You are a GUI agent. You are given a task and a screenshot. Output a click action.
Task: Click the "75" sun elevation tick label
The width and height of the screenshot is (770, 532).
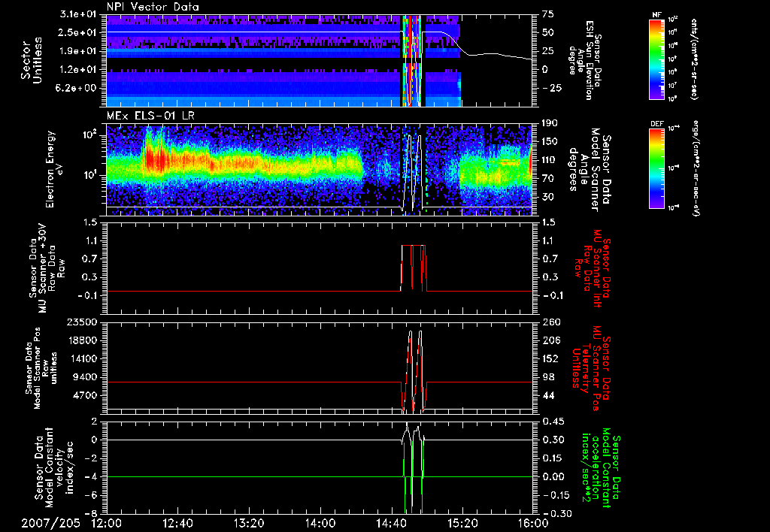547,14
